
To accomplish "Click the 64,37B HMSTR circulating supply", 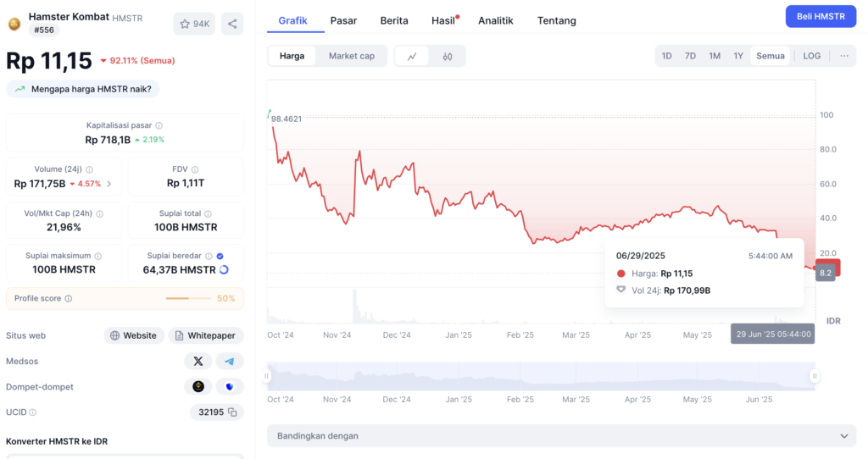I will pos(180,270).
